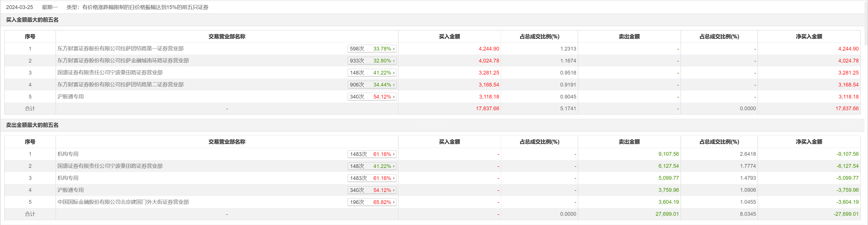Expand the 598次 33.78% stats badge
Screen dimensions: 868x225
coord(372,48)
